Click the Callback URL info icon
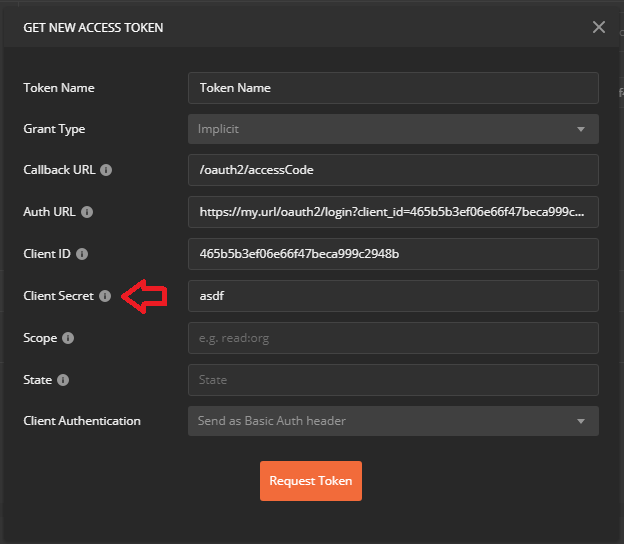The image size is (624, 544). click(x=106, y=170)
